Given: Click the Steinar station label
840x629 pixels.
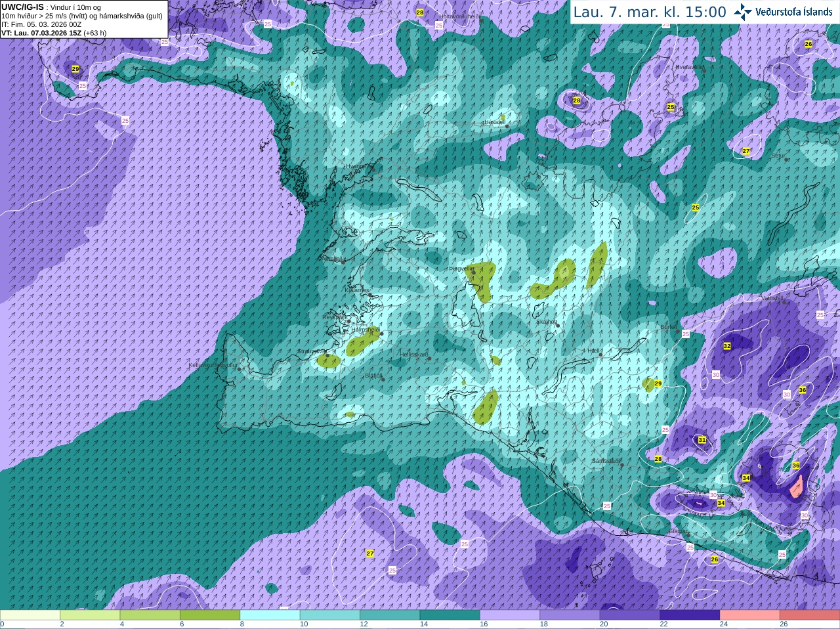Looking at the screenshot, I should point(679,531).
